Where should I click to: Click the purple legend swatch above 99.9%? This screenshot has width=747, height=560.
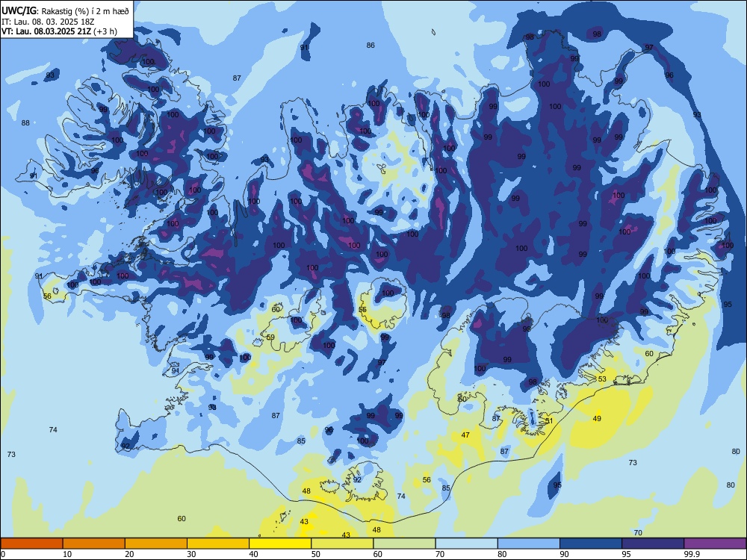[715, 544]
